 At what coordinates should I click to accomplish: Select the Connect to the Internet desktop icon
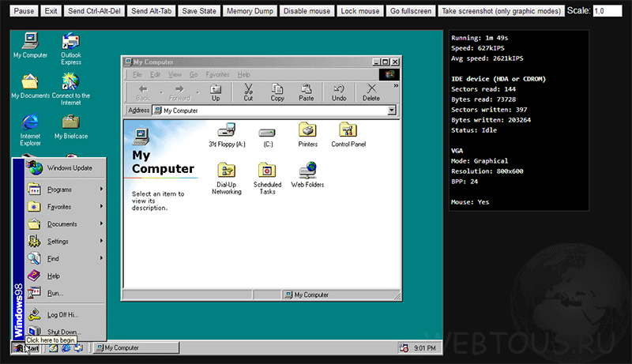pos(71,89)
